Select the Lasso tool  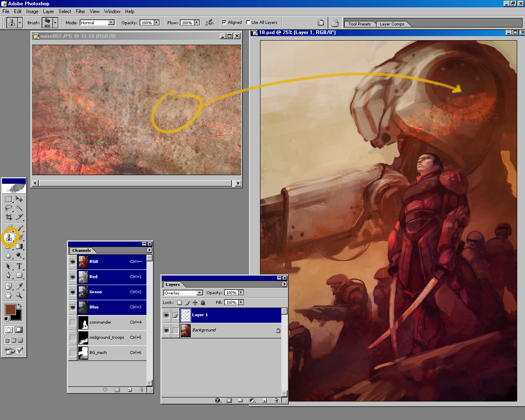(x=9, y=208)
